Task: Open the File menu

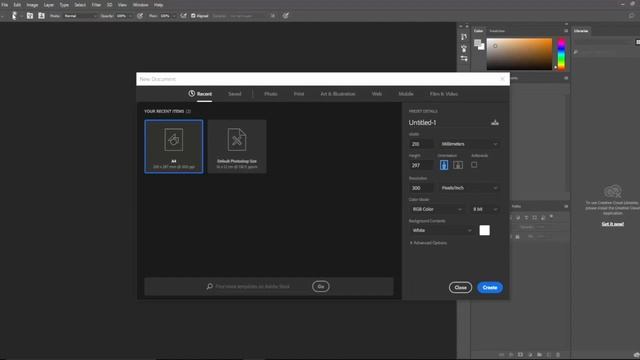Action: [x=4, y=5]
